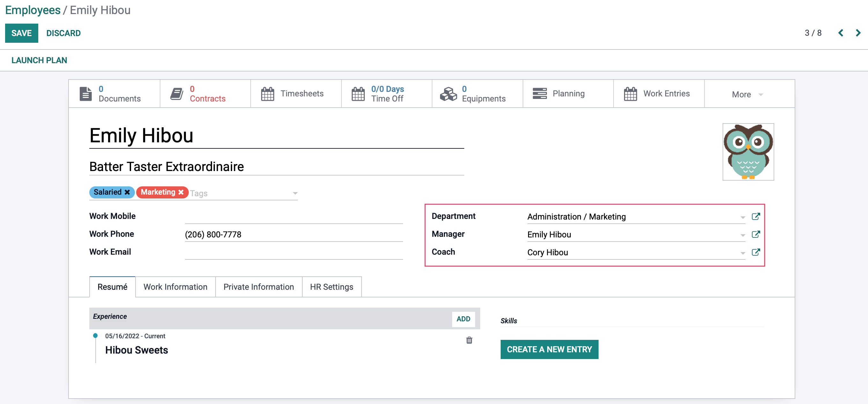Click the Salaried tag label
The image size is (868, 404).
(x=107, y=192)
